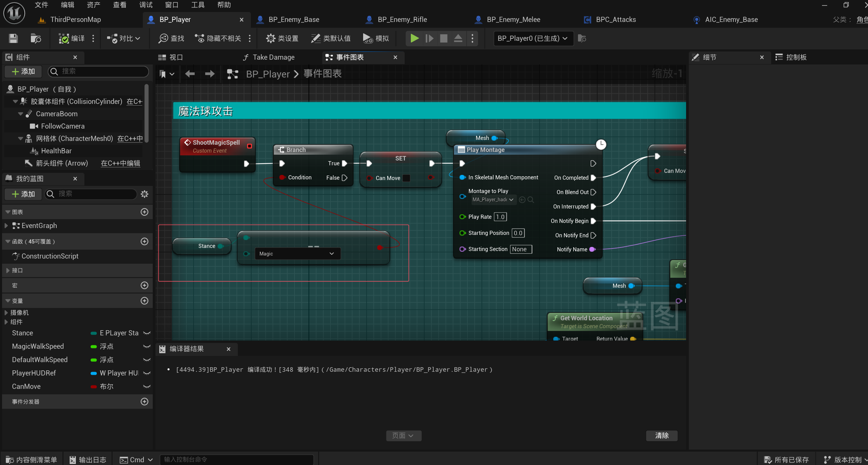Switch to BPC_Attacks tab
Image resolution: width=868 pixels, height=465 pixels.
616,20
